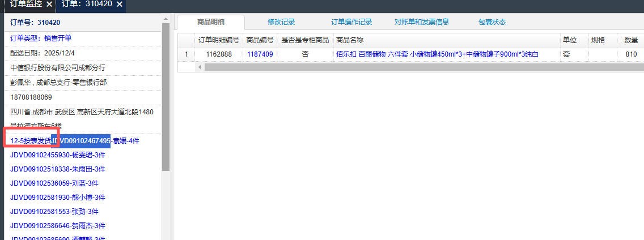Click the JDVD09102455930-杨雯珺-3件 line
Image resolution: width=644 pixels, height=240 pixels.
(x=58, y=155)
